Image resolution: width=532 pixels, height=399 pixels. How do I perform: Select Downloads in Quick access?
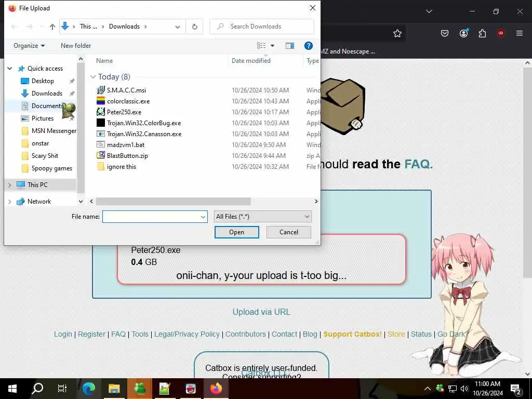point(47,94)
